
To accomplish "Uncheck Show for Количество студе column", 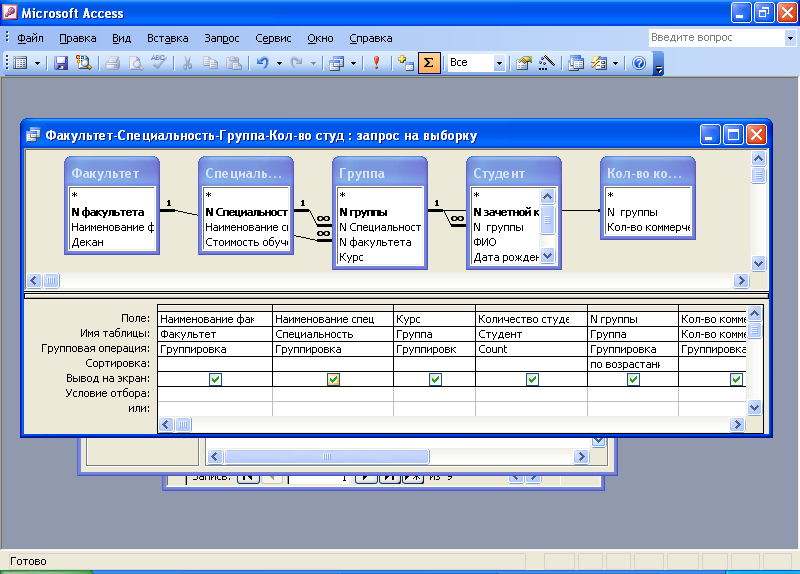I will click(532, 379).
